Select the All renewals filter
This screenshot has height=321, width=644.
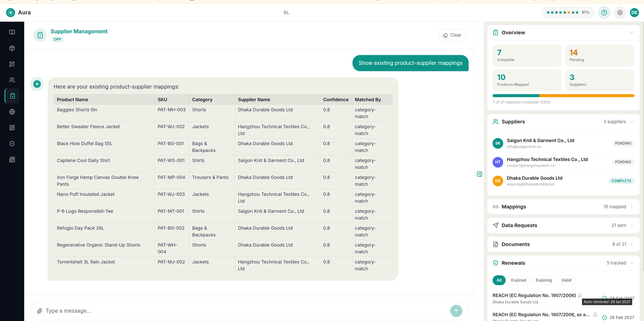[499, 280]
